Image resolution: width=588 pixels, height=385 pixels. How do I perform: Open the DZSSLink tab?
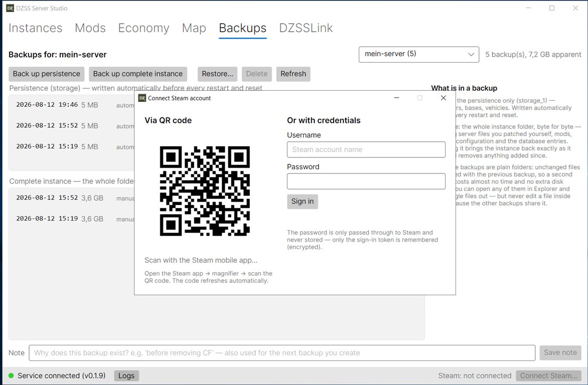coord(306,28)
